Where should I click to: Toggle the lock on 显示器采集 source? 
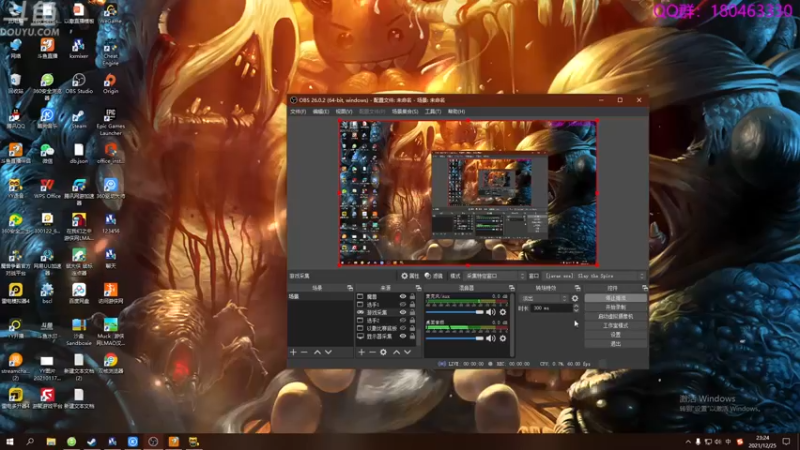click(412, 336)
